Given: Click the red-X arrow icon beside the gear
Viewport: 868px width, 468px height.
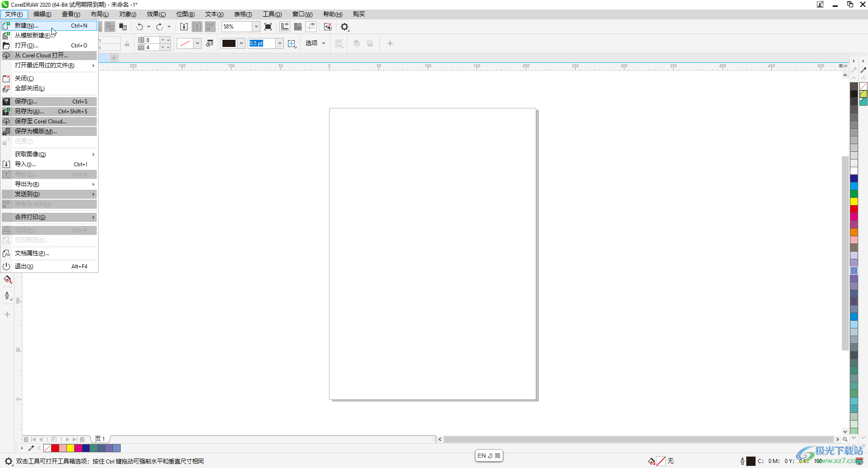Looking at the screenshot, I should (x=328, y=27).
